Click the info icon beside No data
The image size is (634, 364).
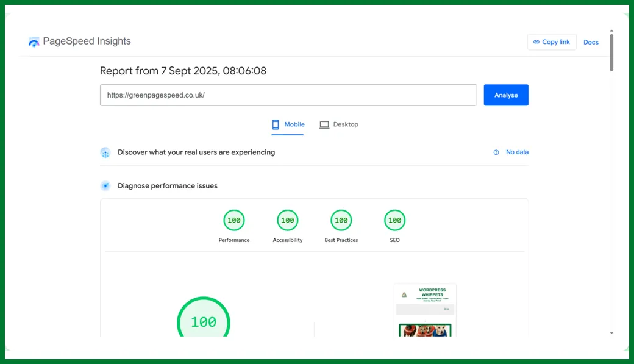click(496, 152)
